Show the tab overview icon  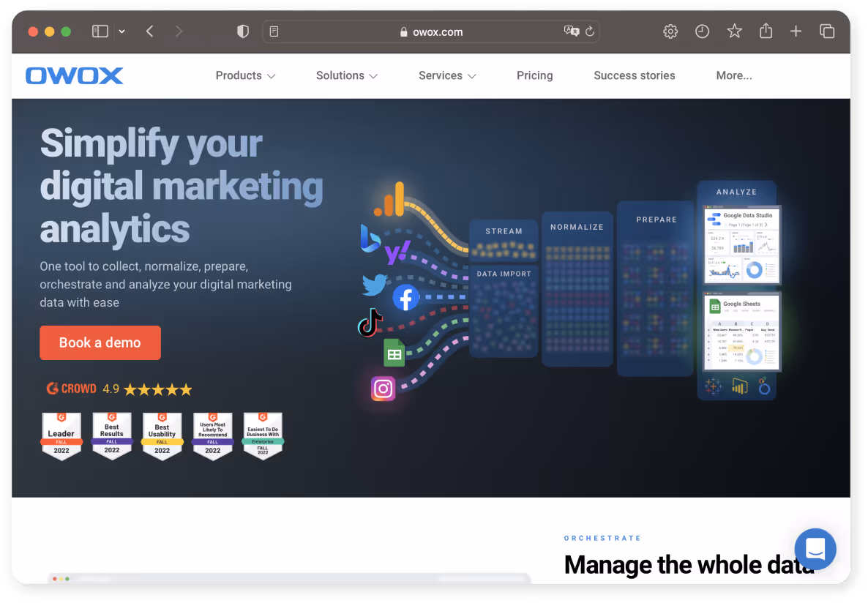pyautogui.click(x=827, y=31)
